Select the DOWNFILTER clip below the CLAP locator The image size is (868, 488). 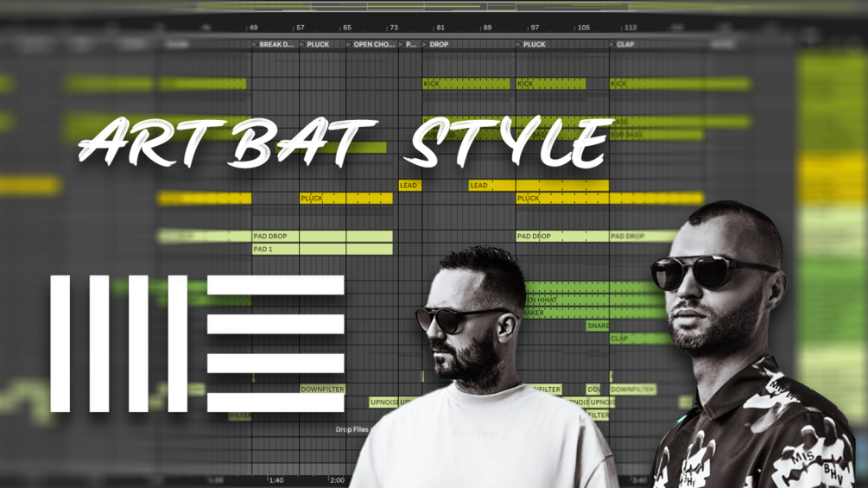tap(633, 389)
